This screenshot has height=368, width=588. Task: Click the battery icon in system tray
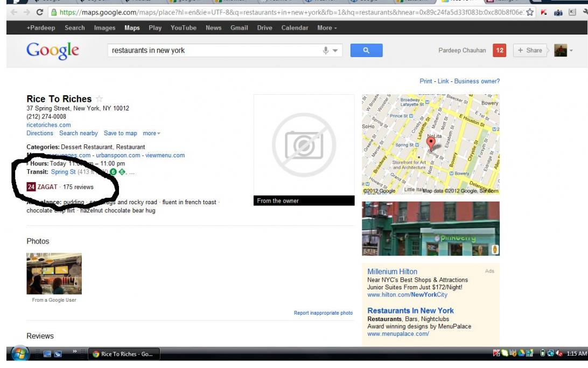pos(542,353)
